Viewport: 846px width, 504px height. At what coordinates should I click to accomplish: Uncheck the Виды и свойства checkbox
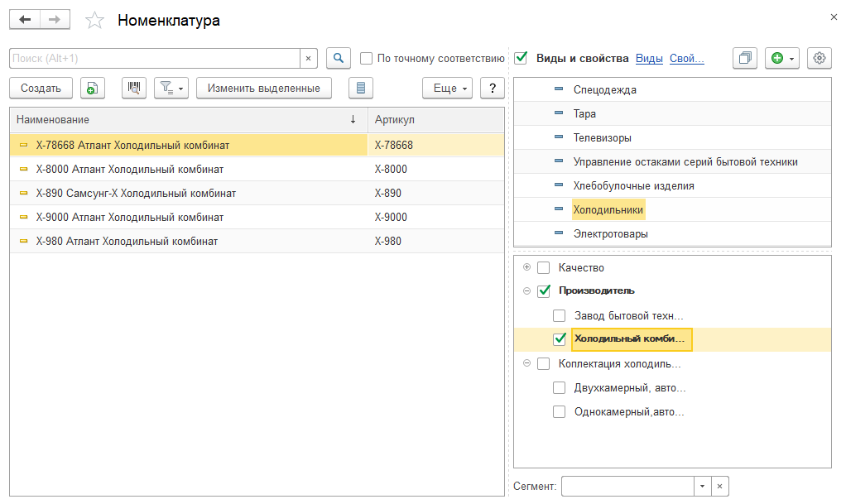521,58
